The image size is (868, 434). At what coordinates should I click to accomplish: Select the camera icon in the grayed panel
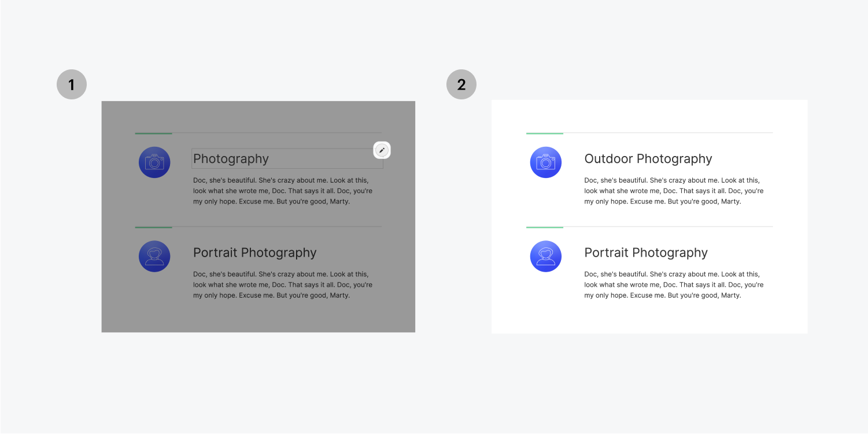pos(154,162)
